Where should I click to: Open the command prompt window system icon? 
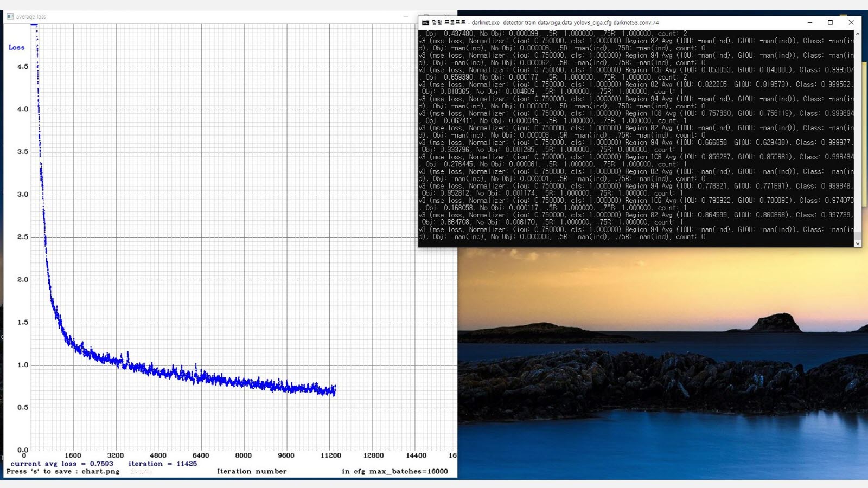[x=425, y=23]
